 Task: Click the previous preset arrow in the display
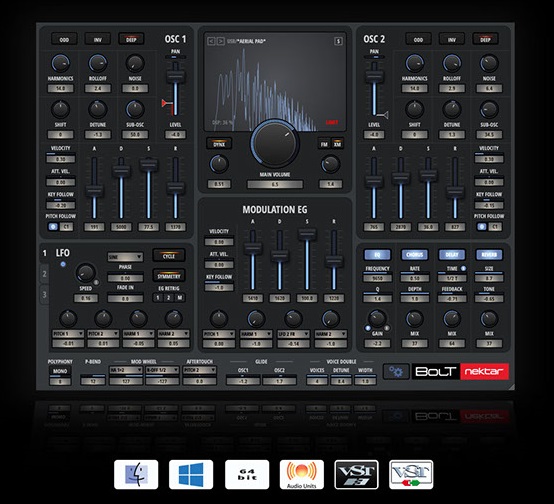211,41
